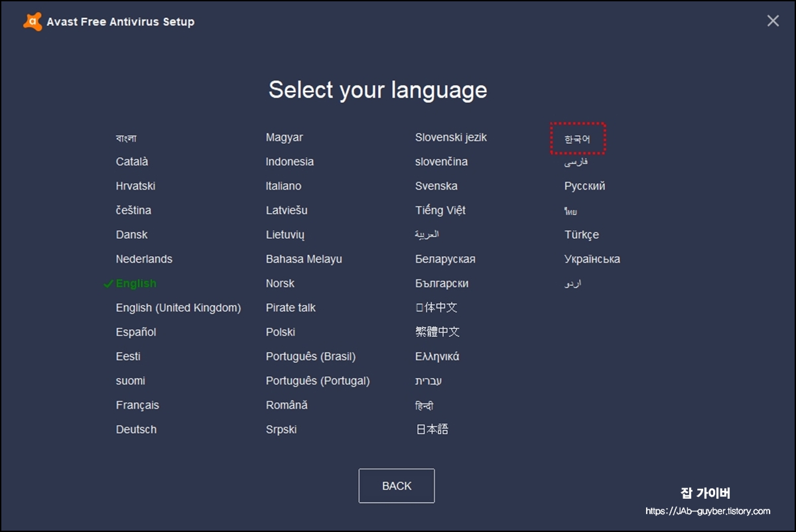Image resolution: width=796 pixels, height=532 pixels.
Task: Select Italiano language
Action: click(283, 186)
